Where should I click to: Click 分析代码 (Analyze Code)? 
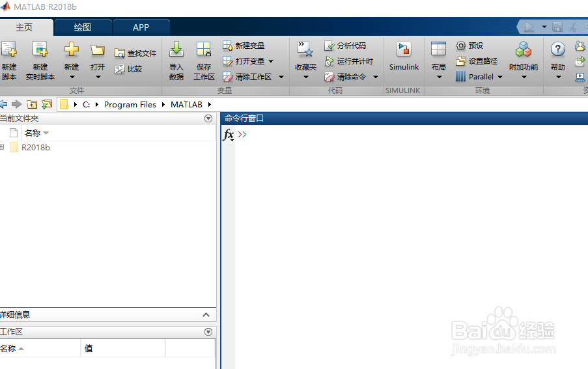point(345,46)
